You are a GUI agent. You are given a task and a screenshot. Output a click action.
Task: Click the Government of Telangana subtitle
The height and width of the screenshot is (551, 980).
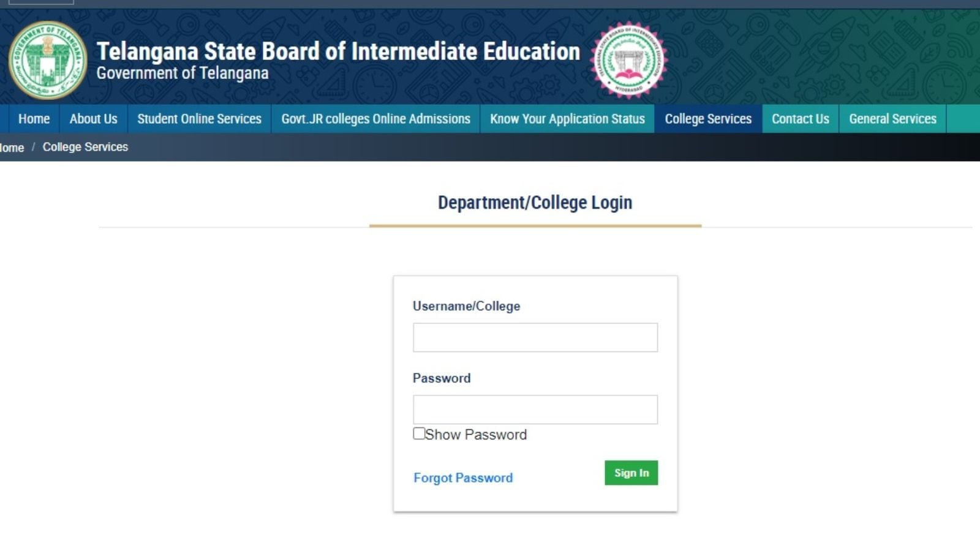tap(182, 73)
